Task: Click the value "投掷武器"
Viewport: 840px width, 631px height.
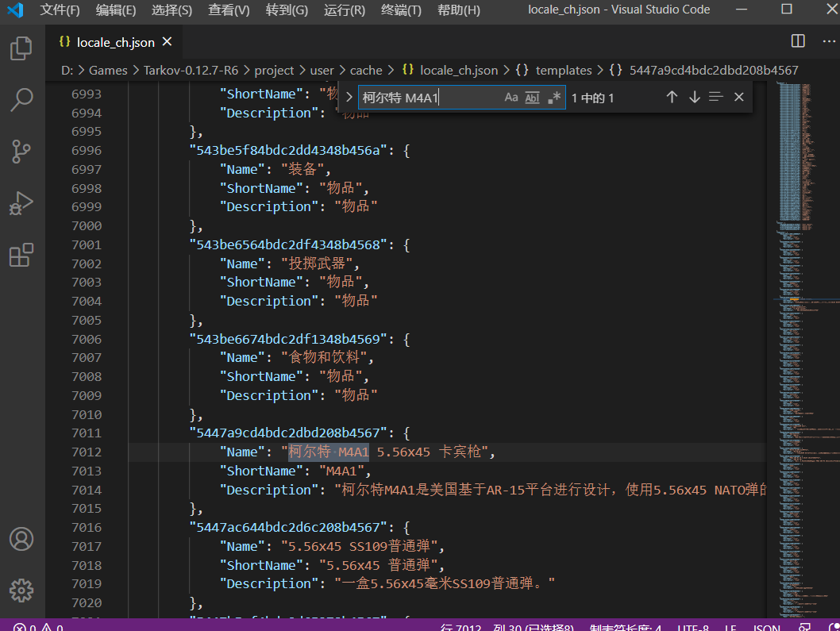Action: point(317,264)
